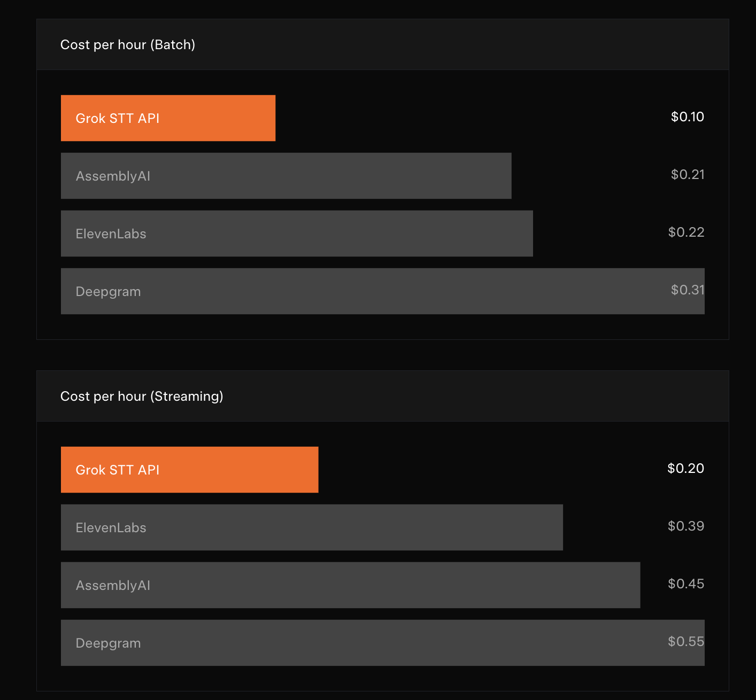Select the AssemblyAI bar in the Streaming chart
The image size is (756, 700).
click(x=374, y=585)
